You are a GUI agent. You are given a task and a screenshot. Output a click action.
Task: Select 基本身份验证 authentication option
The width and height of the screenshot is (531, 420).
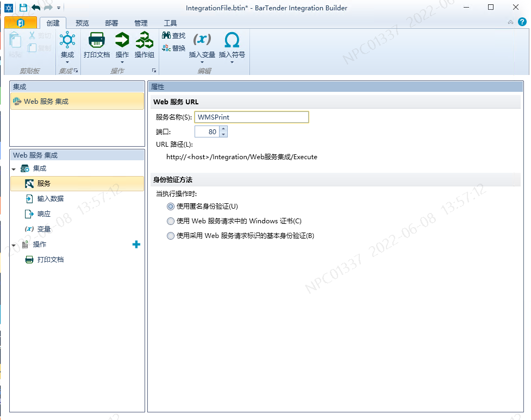pyautogui.click(x=170, y=235)
